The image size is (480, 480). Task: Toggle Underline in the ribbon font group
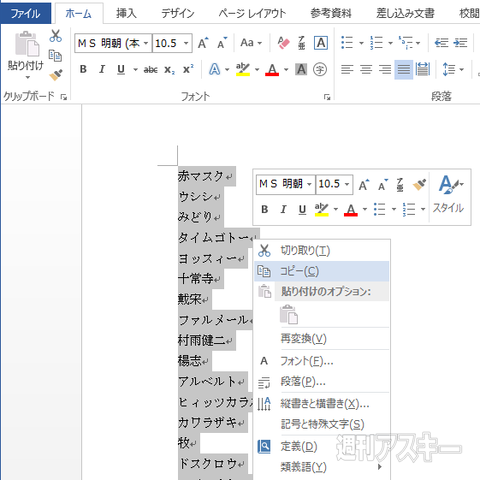pos(121,70)
